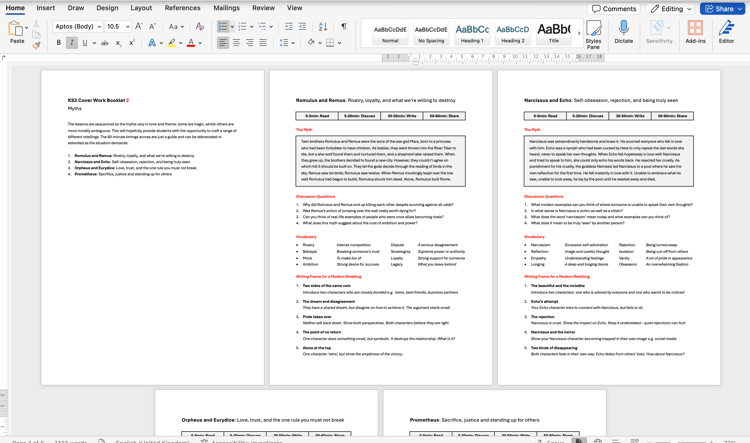Switch to the Insert ribbon tab

point(46,8)
